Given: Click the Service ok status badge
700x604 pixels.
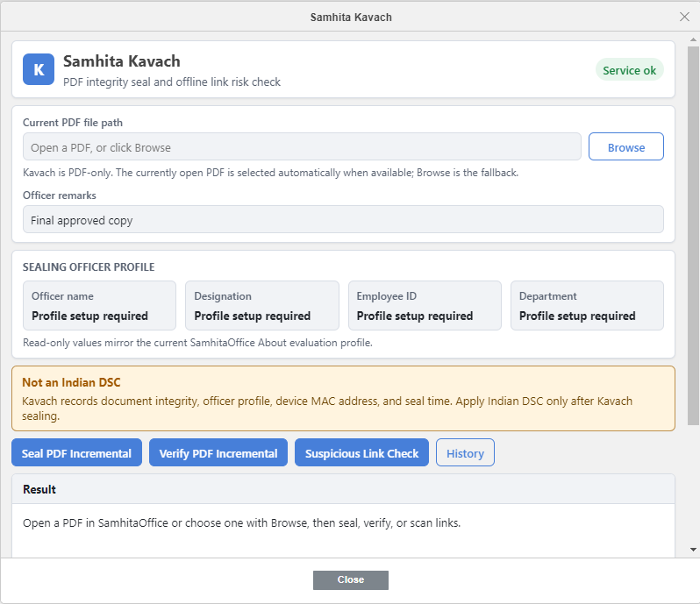Looking at the screenshot, I should [x=630, y=70].
